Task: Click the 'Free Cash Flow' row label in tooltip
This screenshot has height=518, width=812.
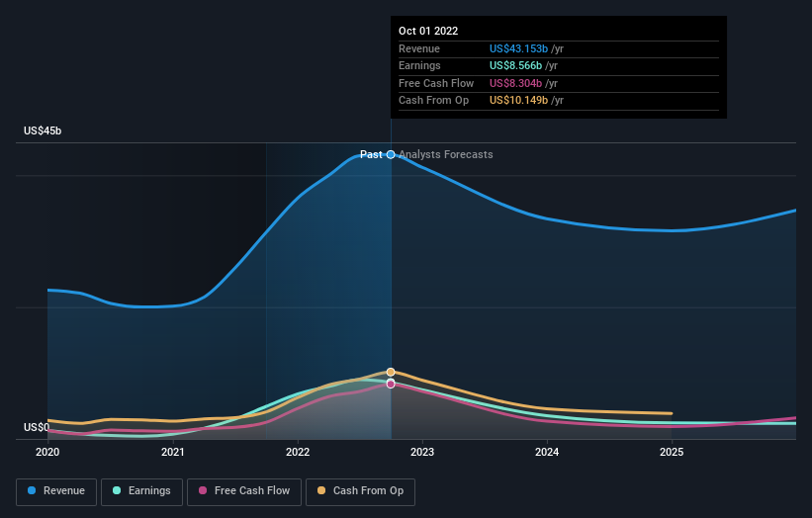Action: pyautogui.click(x=436, y=83)
